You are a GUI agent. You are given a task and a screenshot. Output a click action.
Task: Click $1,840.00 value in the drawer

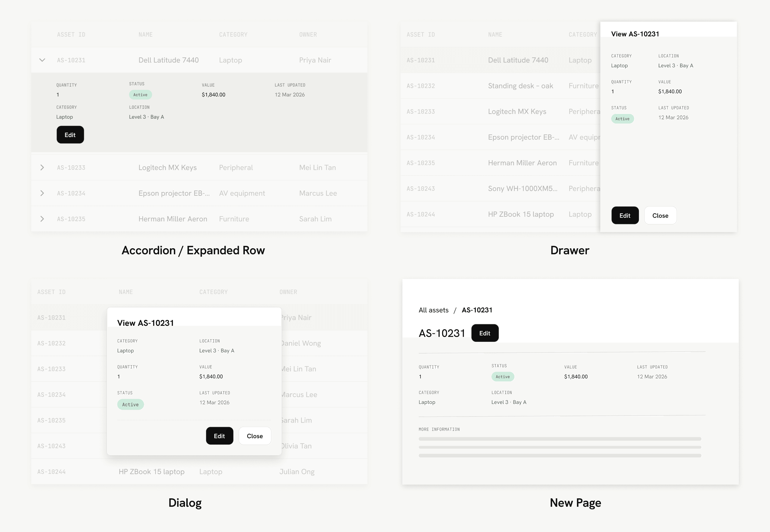[x=670, y=91]
